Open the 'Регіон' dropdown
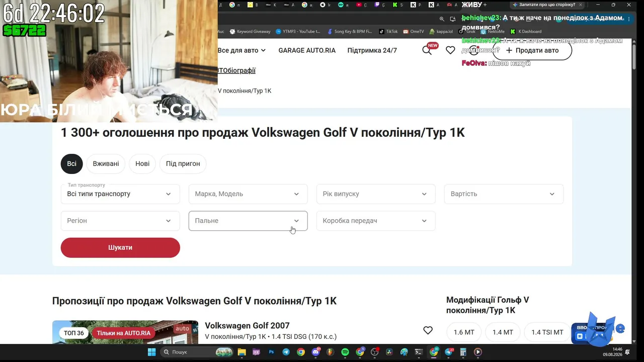 pyautogui.click(x=120, y=221)
